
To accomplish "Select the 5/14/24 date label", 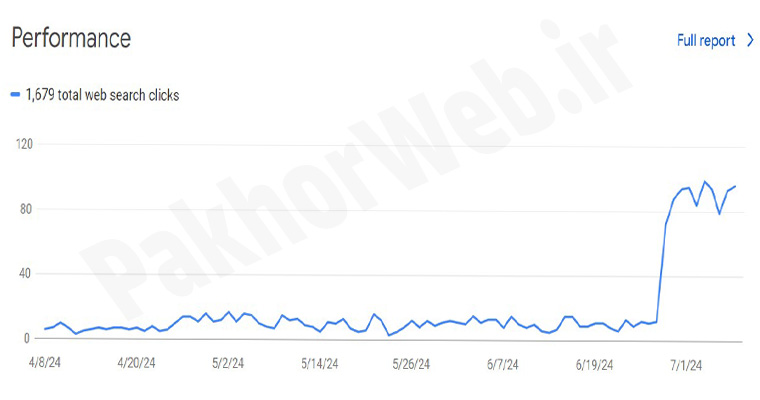I will [320, 364].
